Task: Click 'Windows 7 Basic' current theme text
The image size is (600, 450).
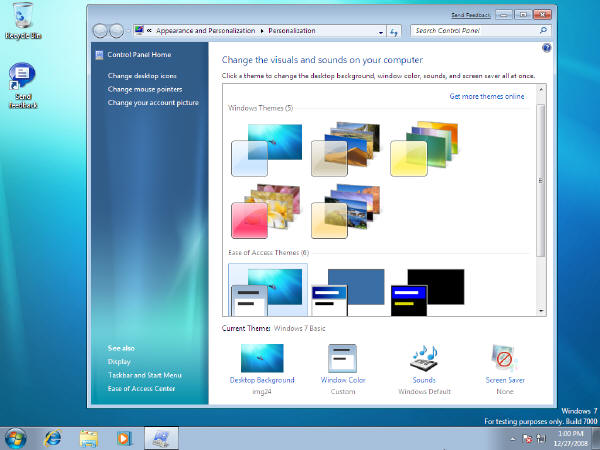Action: coord(300,328)
